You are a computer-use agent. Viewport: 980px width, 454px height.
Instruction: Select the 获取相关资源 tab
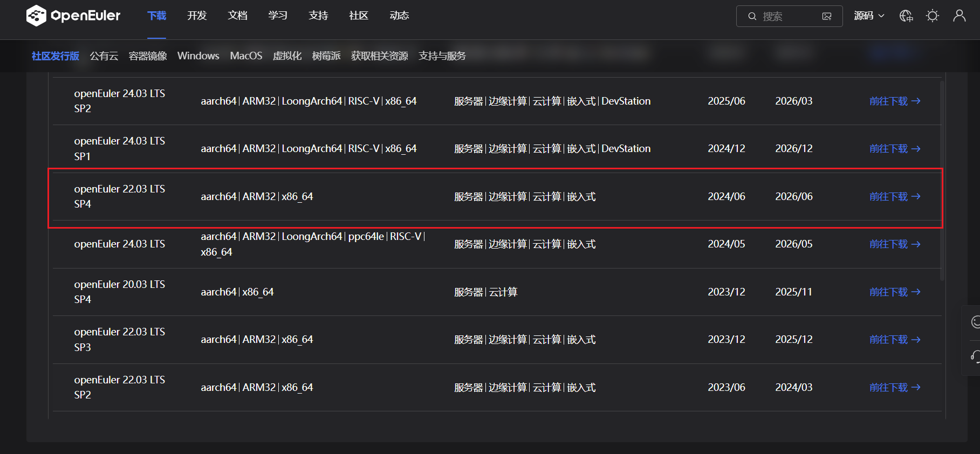(380, 56)
